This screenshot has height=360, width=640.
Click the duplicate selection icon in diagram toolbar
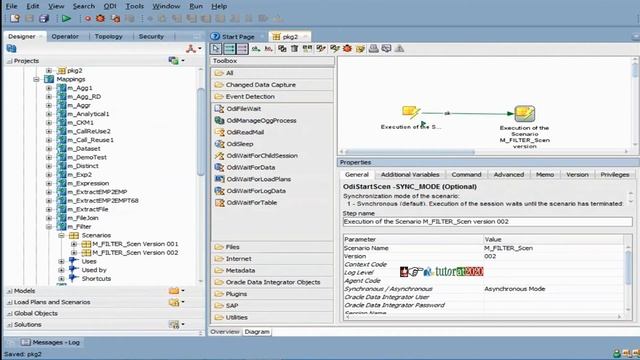click(282, 49)
